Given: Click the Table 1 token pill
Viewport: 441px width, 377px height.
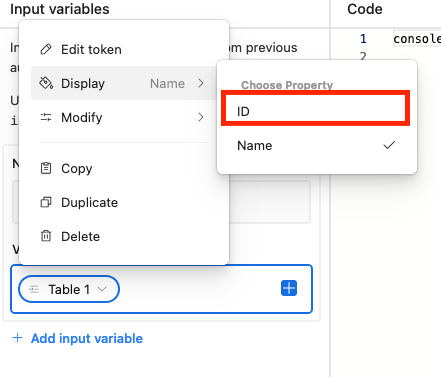Looking at the screenshot, I should 69,289.
